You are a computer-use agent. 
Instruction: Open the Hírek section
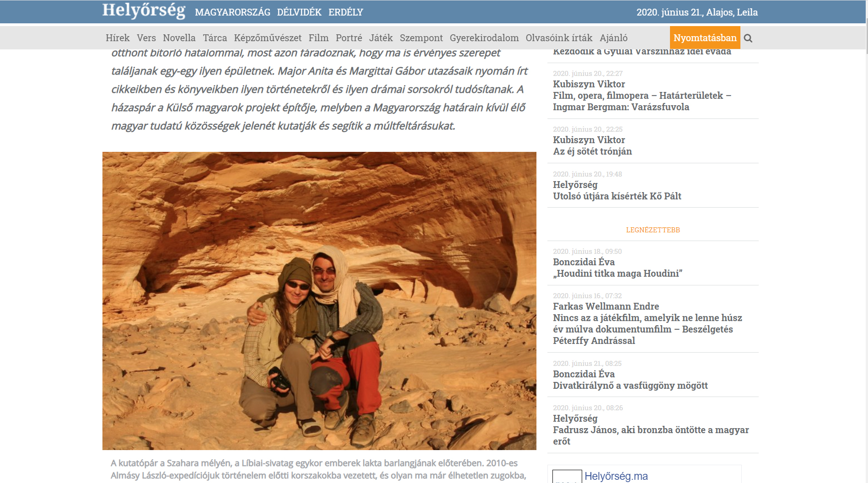[x=118, y=38]
